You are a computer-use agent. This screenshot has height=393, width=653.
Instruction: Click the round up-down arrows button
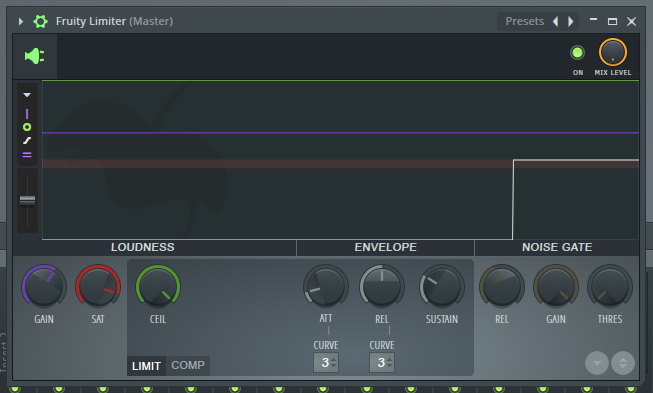click(623, 363)
